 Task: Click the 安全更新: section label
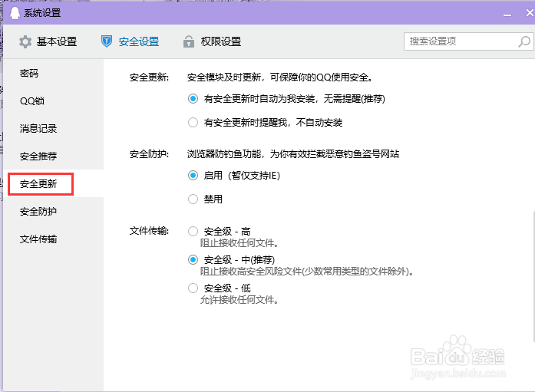[149, 77]
